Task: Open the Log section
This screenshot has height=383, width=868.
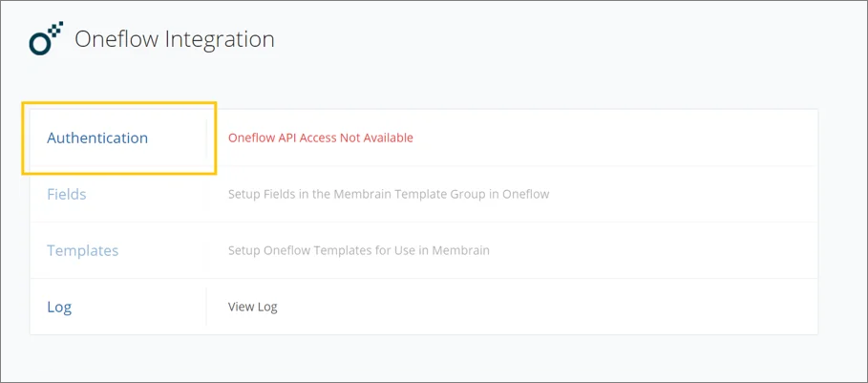Action: click(59, 307)
